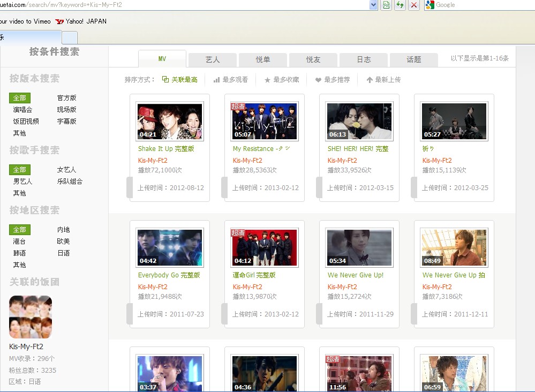535x392 pixels.
Task: Play the 運命Girl video thumbnail
Action: point(265,248)
